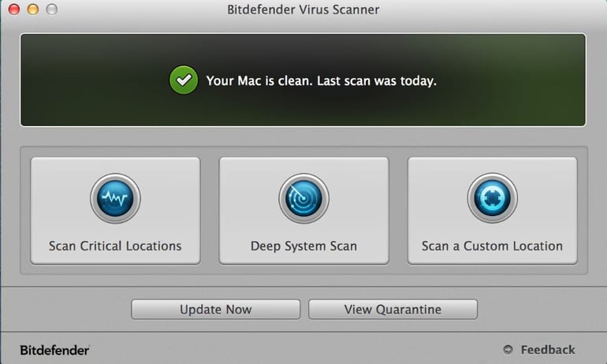This screenshot has height=364, width=607.
Task: Click the 'Last scan was today' text
Action: pyautogui.click(x=377, y=80)
